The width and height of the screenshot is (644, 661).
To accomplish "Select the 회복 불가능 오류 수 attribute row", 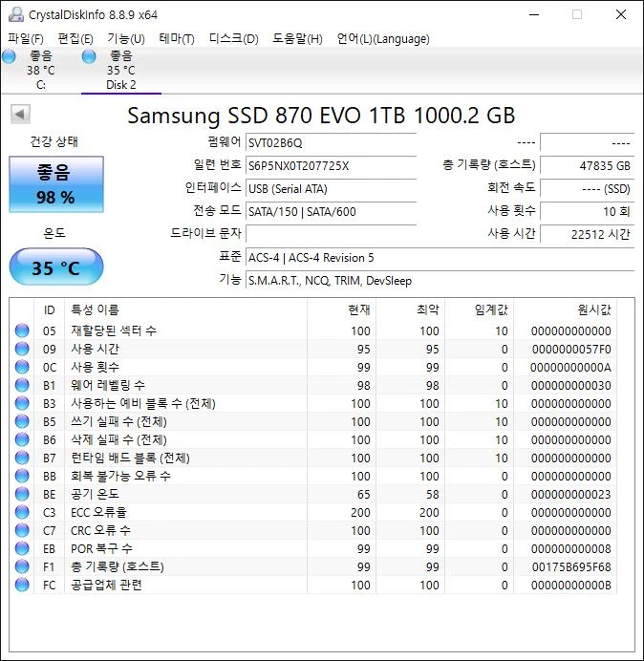I will pyautogui.click(x=313, y=476).
